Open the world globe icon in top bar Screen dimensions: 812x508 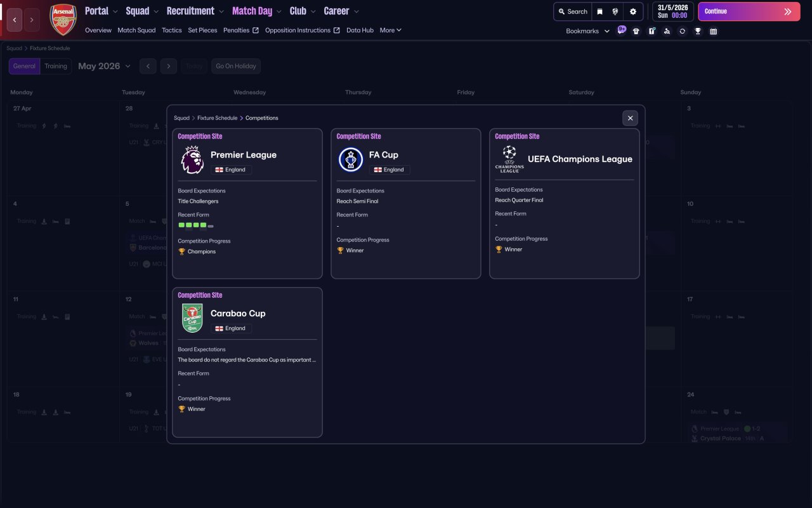point(615,11)
